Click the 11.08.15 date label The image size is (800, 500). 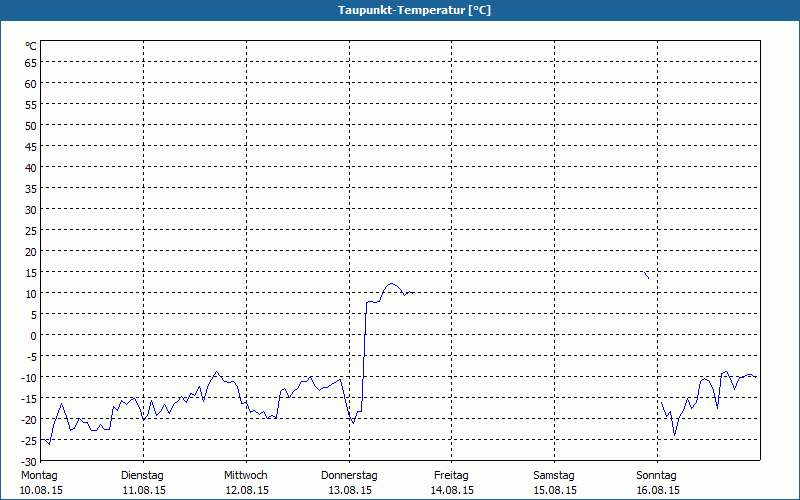[144, 490]
